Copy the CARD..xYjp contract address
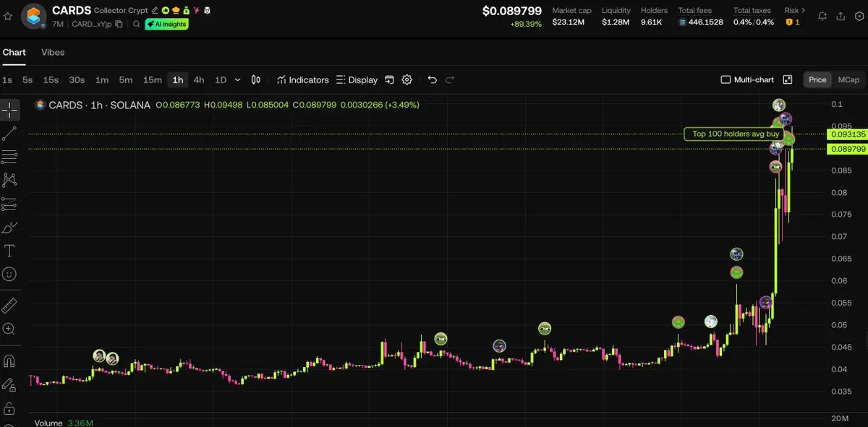Image resolution: width=868 pixels, height=427 pixels. (119, 25)
